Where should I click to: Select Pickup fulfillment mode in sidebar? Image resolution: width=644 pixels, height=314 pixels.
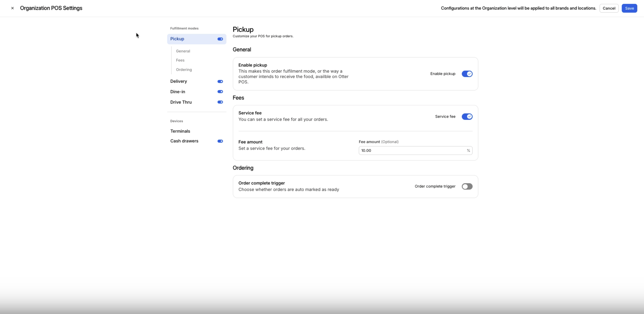196,39
